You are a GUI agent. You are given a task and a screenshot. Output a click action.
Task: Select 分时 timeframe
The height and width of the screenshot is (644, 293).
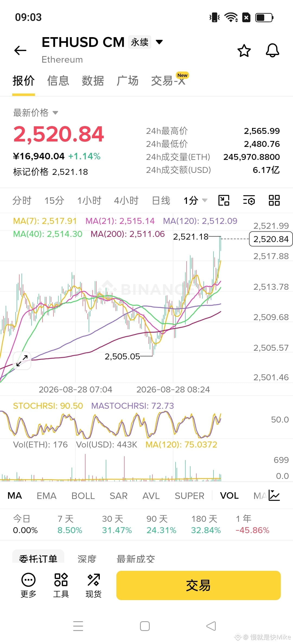tap(22, 201)
